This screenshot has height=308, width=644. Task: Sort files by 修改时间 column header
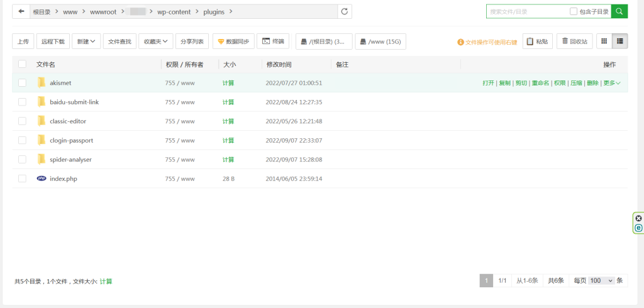click(x=279, y=64)
